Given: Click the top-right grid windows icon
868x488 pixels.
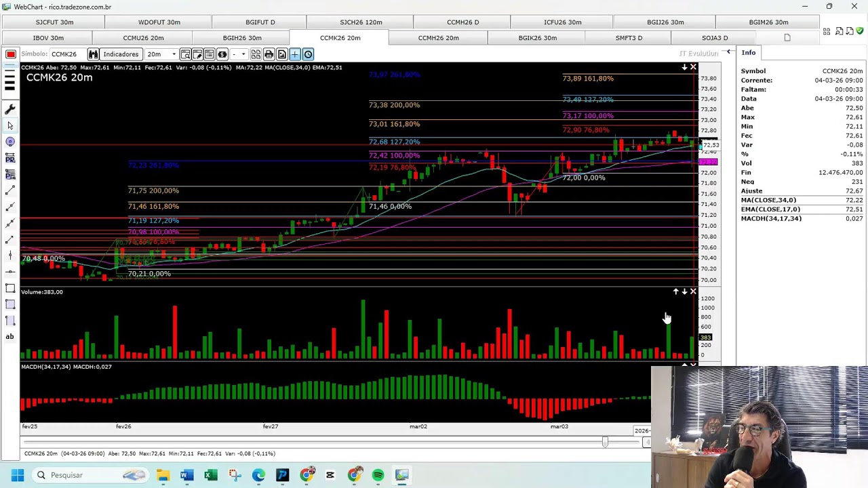Looking at the screenshot, I should click(x=827, y=31).
